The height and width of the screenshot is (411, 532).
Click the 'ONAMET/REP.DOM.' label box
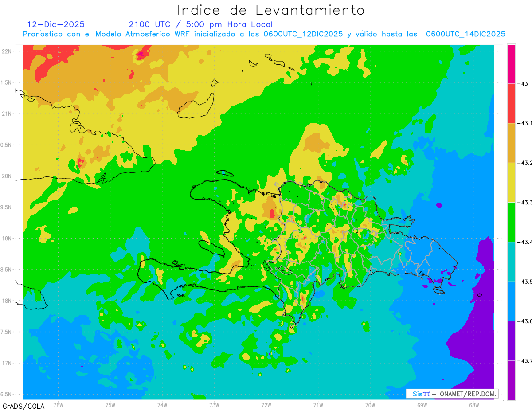(452, 394)
